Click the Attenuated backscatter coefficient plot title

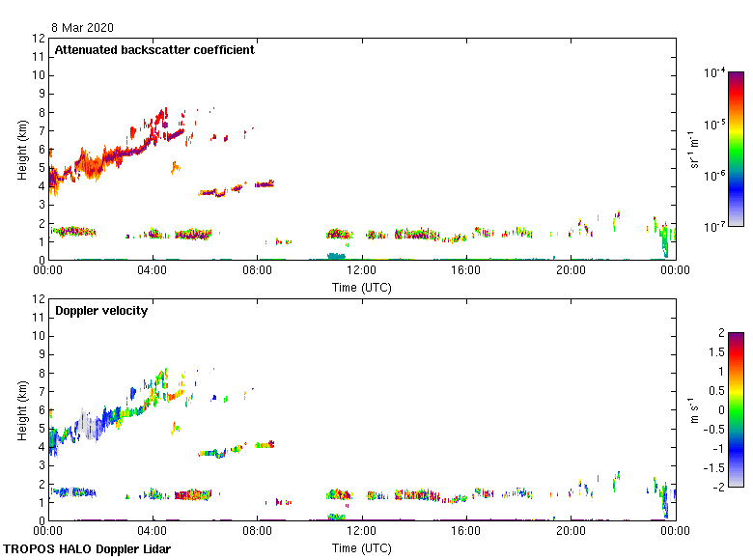pyautogui.click(x=154, y=50)
